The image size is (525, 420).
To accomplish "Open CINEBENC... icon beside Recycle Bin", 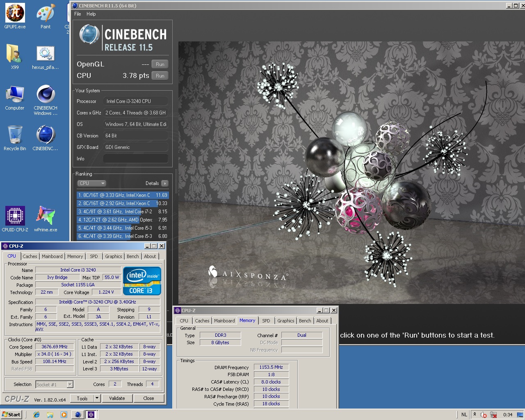I will (x=46, y=138).
